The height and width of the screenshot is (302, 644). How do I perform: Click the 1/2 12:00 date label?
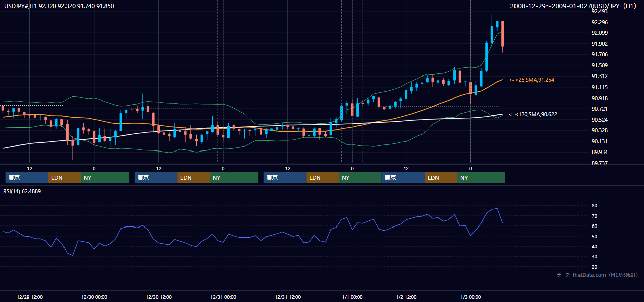click(406, 297)
